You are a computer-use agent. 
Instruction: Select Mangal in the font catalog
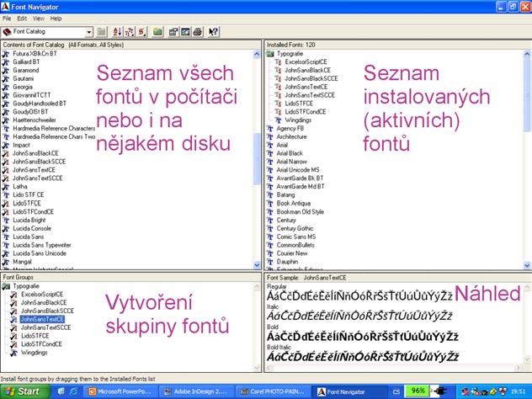23,262
